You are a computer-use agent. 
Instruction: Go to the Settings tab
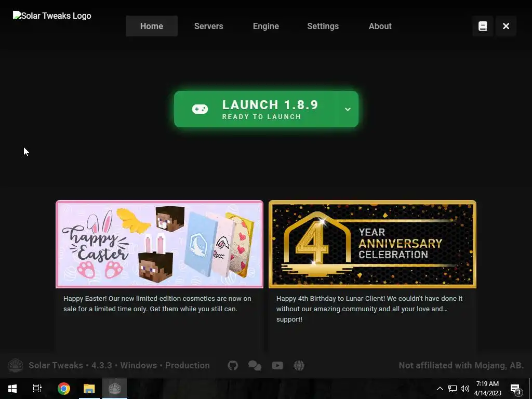(323, 26)
